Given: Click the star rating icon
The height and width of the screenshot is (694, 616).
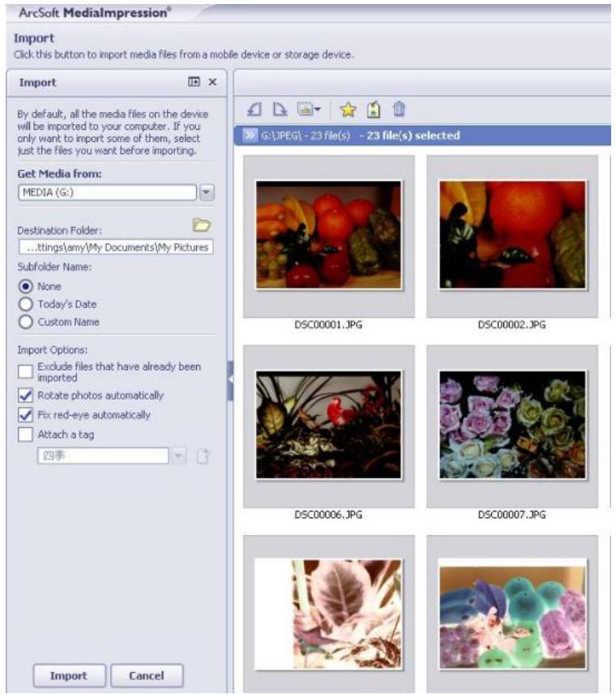Looking at the screenshot, I should pos(348,109).
